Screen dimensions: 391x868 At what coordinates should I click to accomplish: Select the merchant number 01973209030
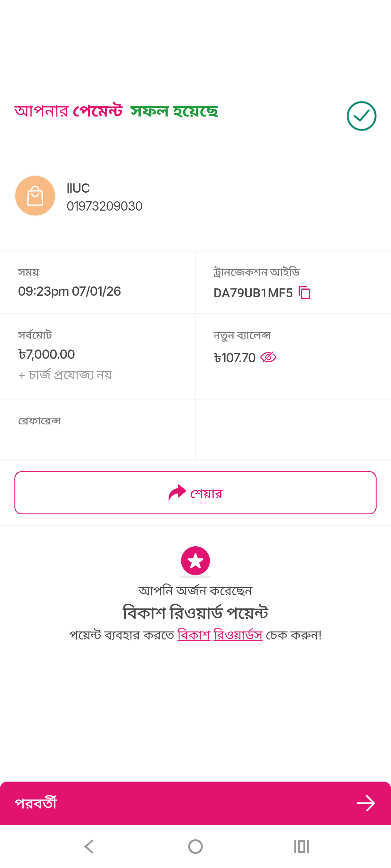(104, 206)
